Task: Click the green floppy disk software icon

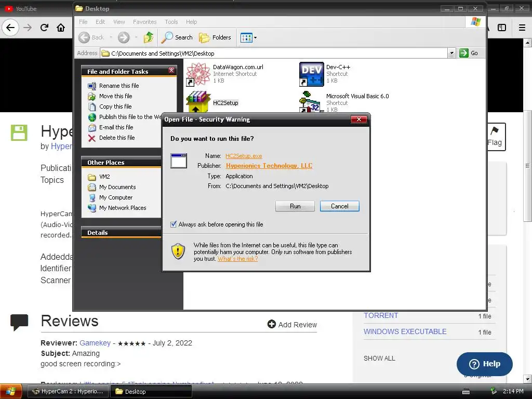Action: 19,132
